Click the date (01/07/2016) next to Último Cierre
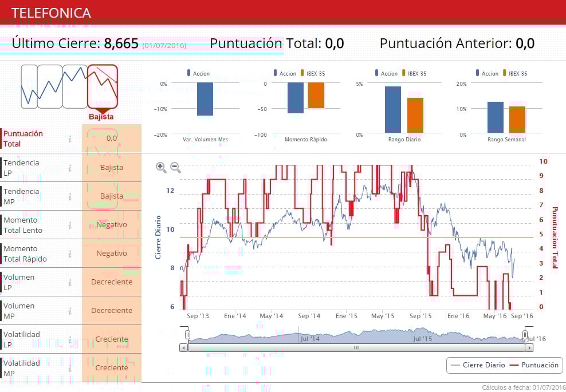The width and height of the screenshot is (566, 392). click(x=164, y=46)
